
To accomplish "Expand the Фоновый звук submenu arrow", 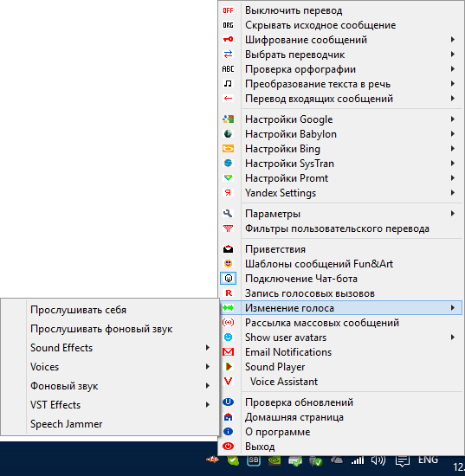I will 208,386.
